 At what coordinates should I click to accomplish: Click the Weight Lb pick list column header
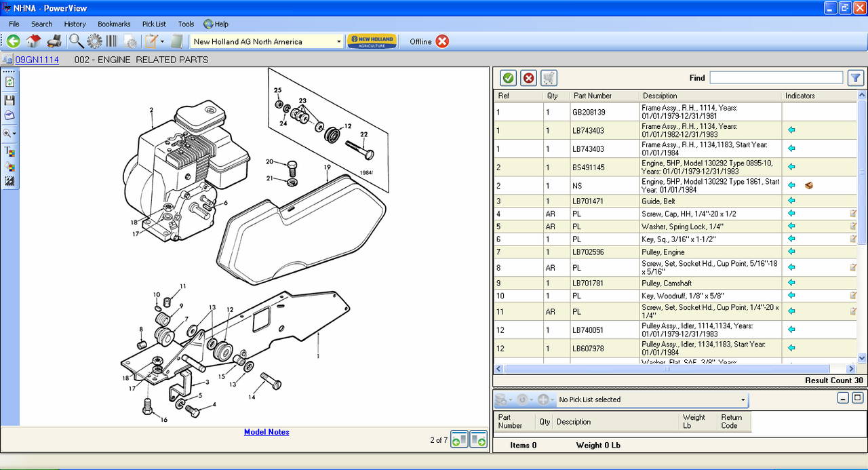pos(698,421)
